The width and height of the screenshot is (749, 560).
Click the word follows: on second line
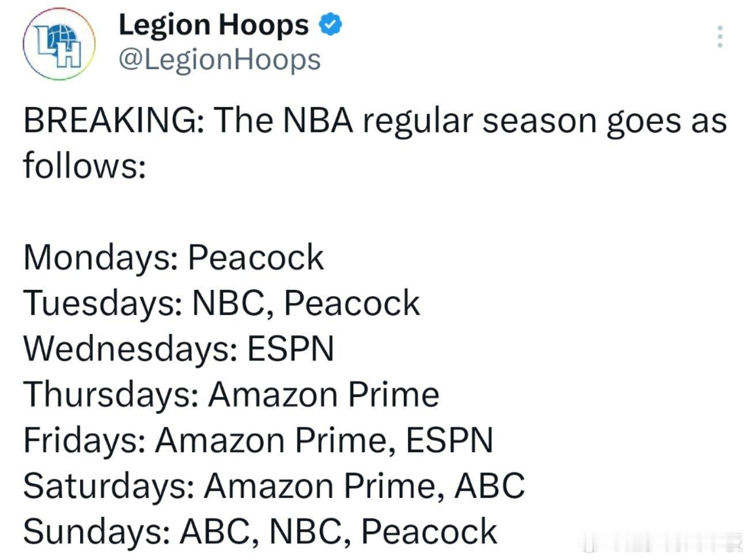point(85,167)
